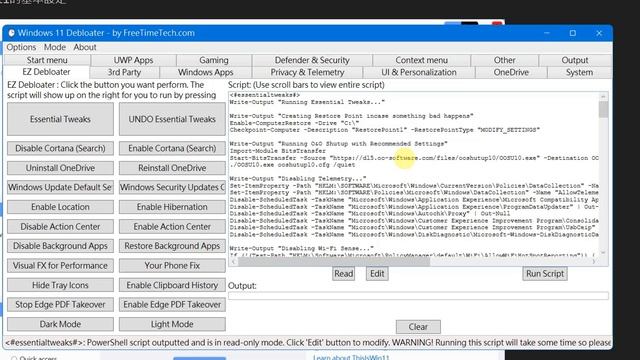Click Uninstall OneDrive button

coord(60,168)
